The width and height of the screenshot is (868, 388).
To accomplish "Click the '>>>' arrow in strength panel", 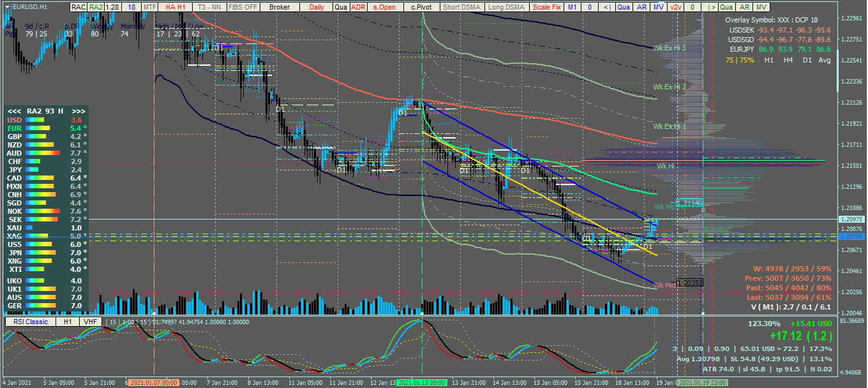I will click(79, 110).
